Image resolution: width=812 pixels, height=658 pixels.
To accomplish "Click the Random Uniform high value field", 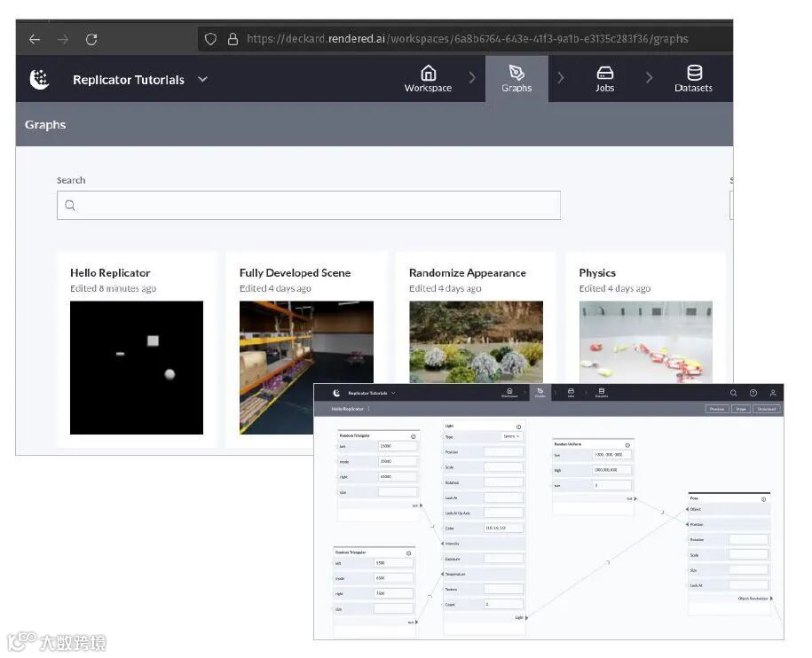I will (x=611, y=470).
